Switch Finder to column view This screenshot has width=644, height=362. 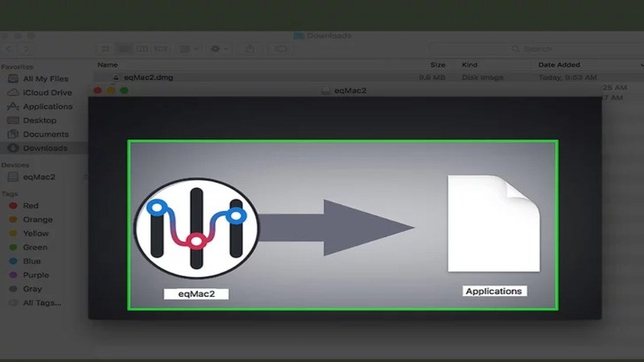click(x=142, y=49)
